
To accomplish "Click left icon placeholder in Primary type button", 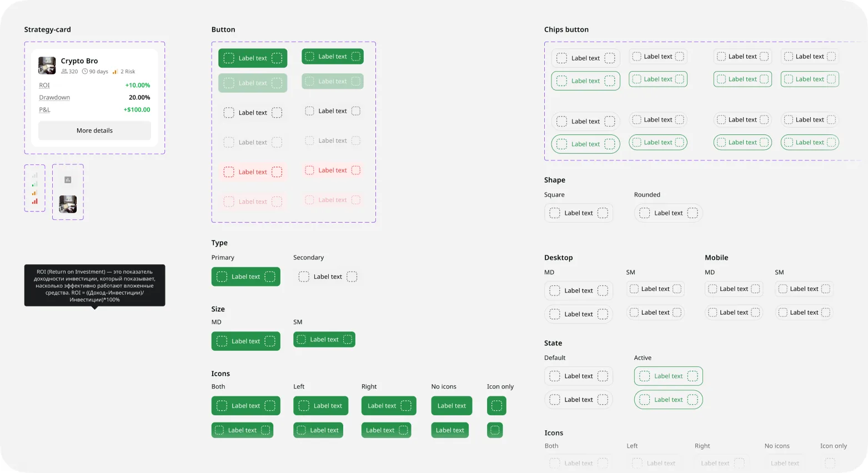I will 222,276.
